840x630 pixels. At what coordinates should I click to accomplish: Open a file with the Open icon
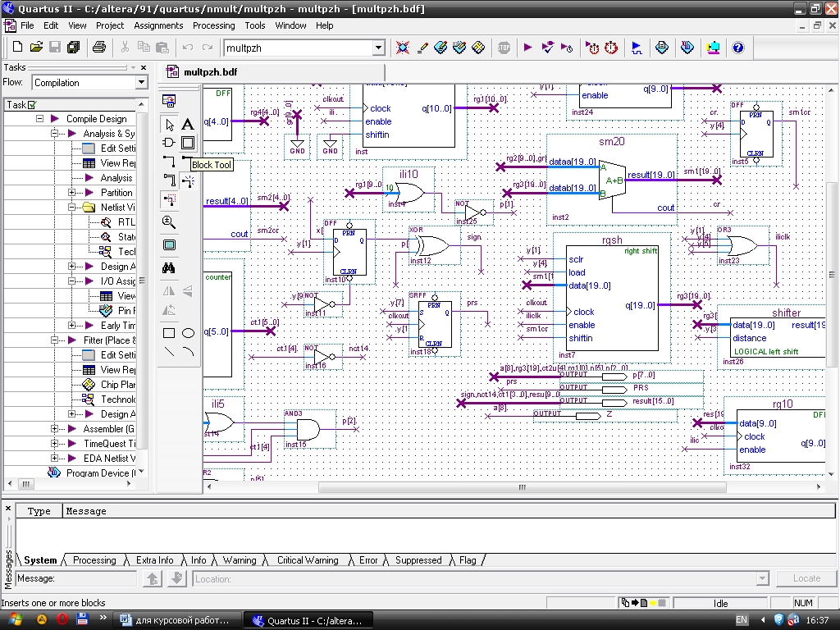point(36,47)
